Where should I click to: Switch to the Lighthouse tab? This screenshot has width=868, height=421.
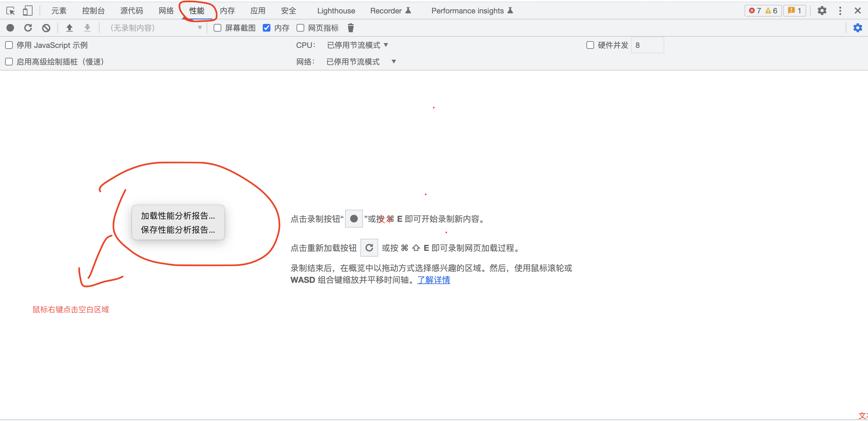(x=336, y=11)
